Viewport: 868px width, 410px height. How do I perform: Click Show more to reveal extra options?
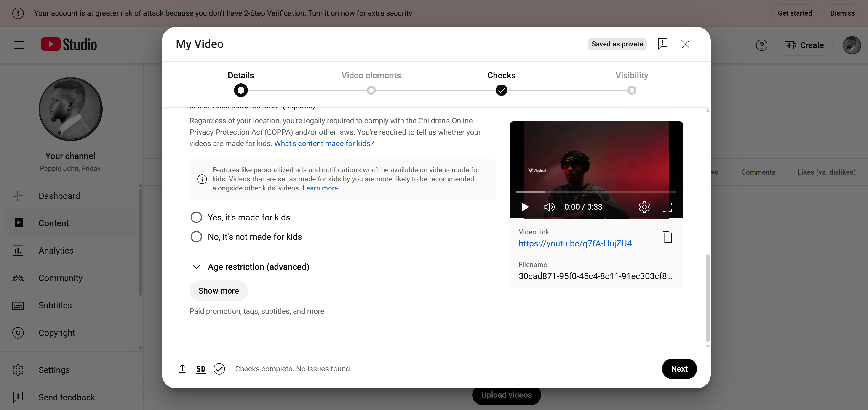tap(218, 291)
